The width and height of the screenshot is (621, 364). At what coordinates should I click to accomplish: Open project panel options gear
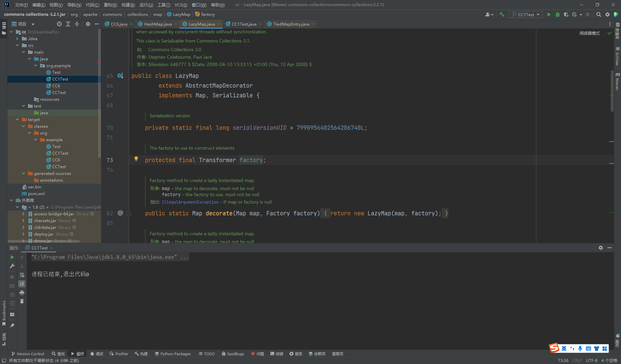coord(88,24)
